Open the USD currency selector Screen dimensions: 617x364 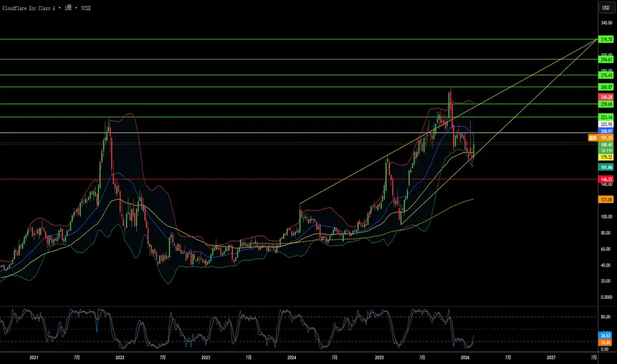pos(606,8)
